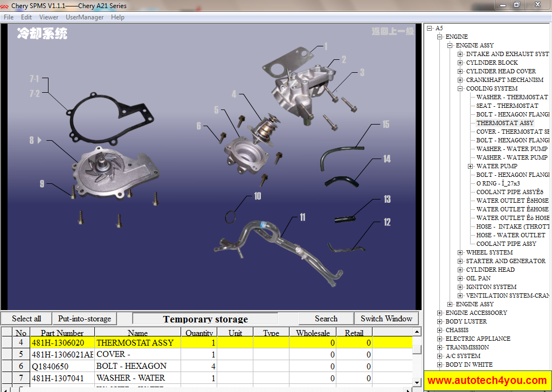
Task: Expand the IGNITON SYSTEM node
Action: 460,287
